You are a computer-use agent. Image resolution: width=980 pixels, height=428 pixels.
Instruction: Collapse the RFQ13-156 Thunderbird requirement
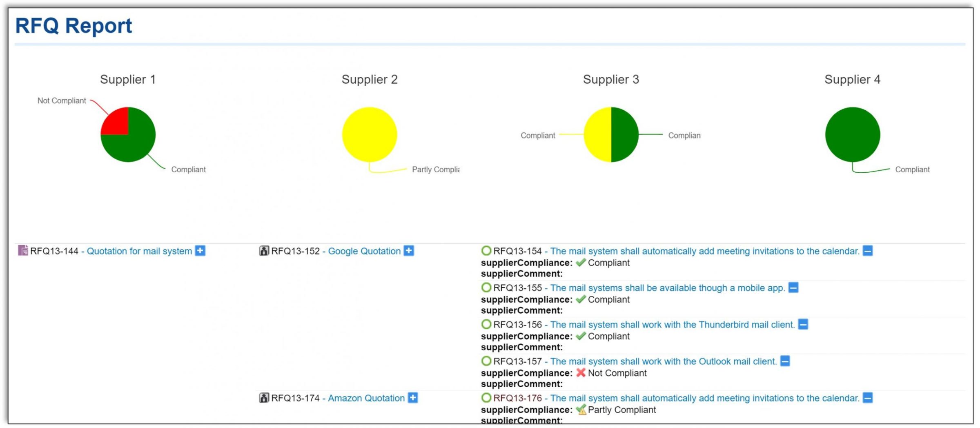(803, 324)
